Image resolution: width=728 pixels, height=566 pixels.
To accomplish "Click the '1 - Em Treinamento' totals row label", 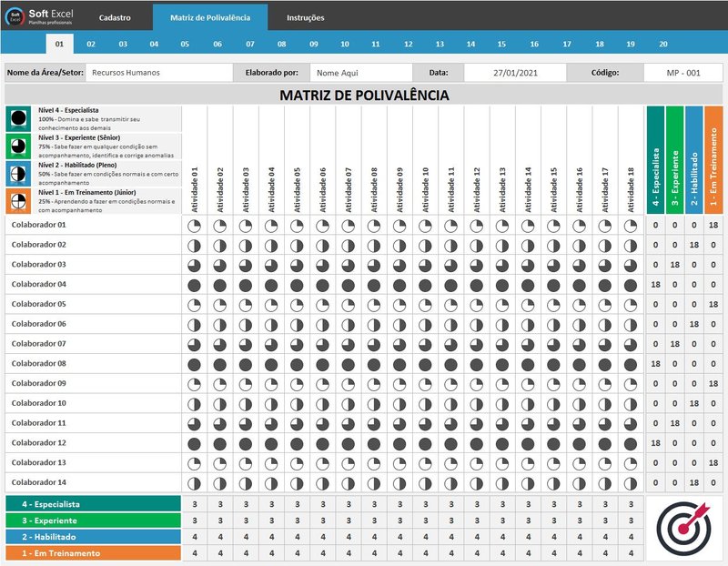I will pos(94,553).
